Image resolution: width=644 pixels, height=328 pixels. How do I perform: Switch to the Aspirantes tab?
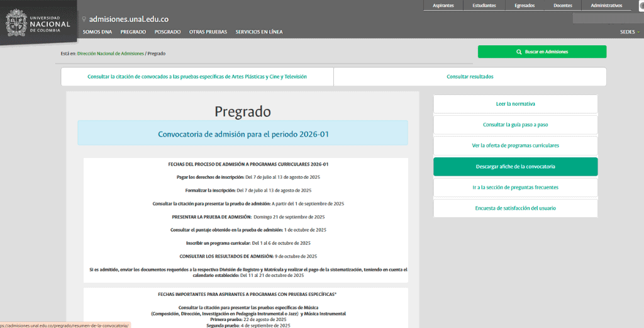[443, 6]
